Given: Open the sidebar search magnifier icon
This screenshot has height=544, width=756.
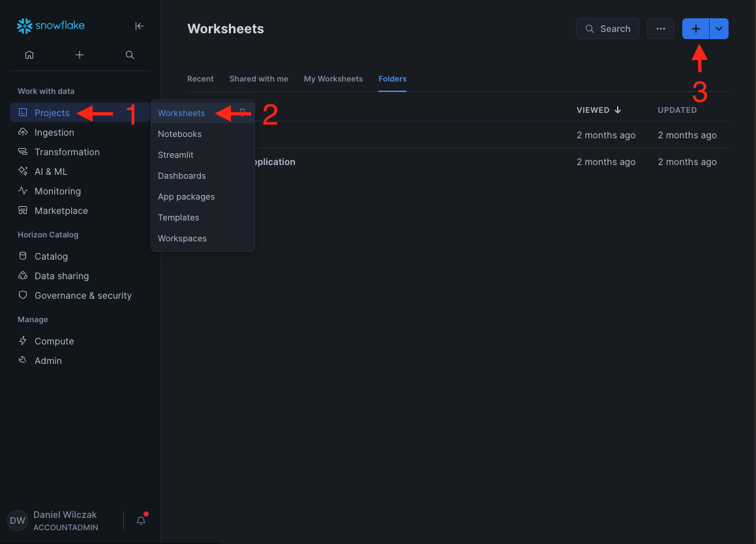Looking at the screenshot, I should [130, 55].
